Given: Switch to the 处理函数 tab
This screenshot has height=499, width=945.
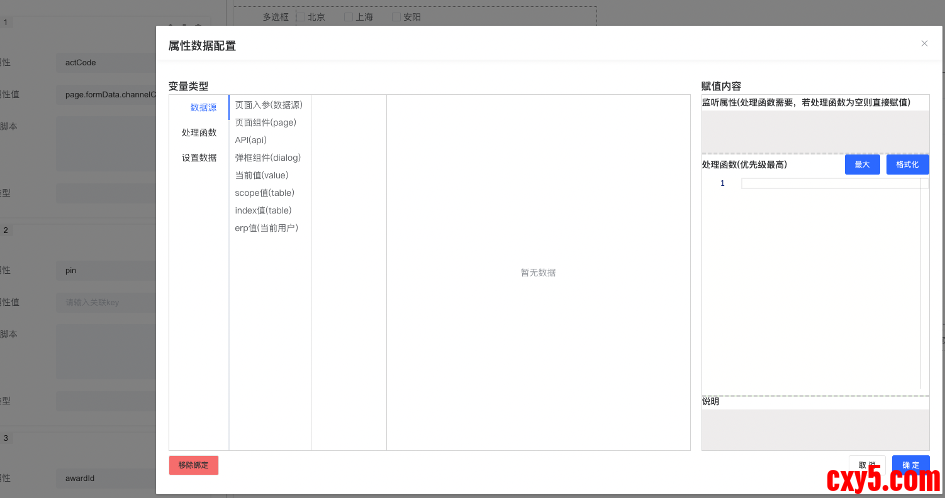Looking at the screenshot, I should point(199,132).
